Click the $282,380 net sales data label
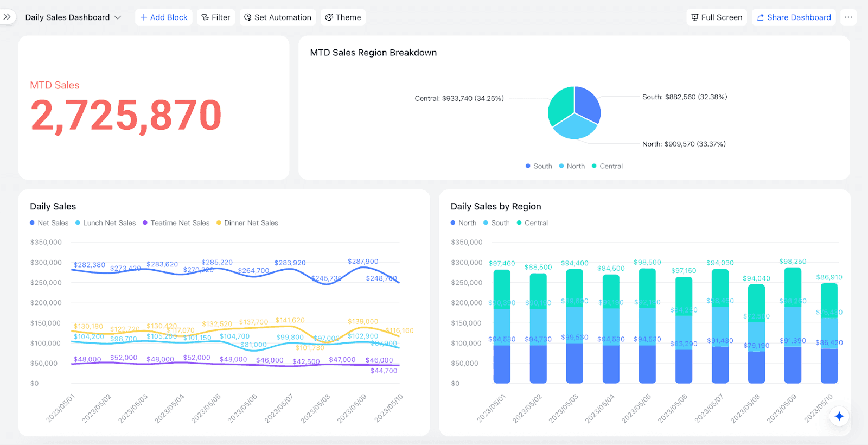868x445 pixels. 90,265
